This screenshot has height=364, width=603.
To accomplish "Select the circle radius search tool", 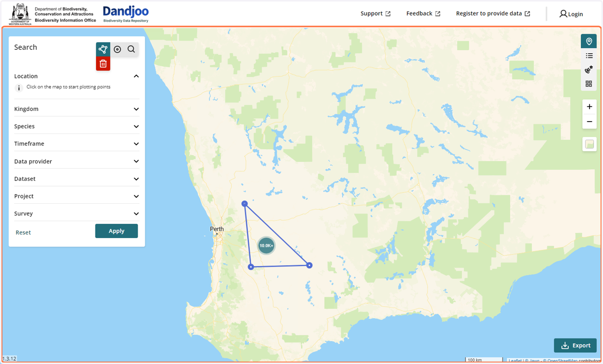I will (117, 49).
